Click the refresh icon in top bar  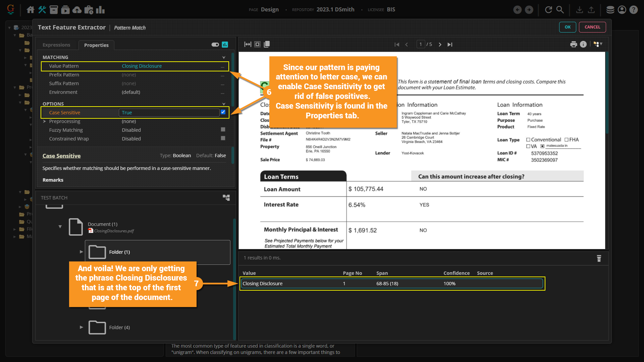click(x=548, y=10)
